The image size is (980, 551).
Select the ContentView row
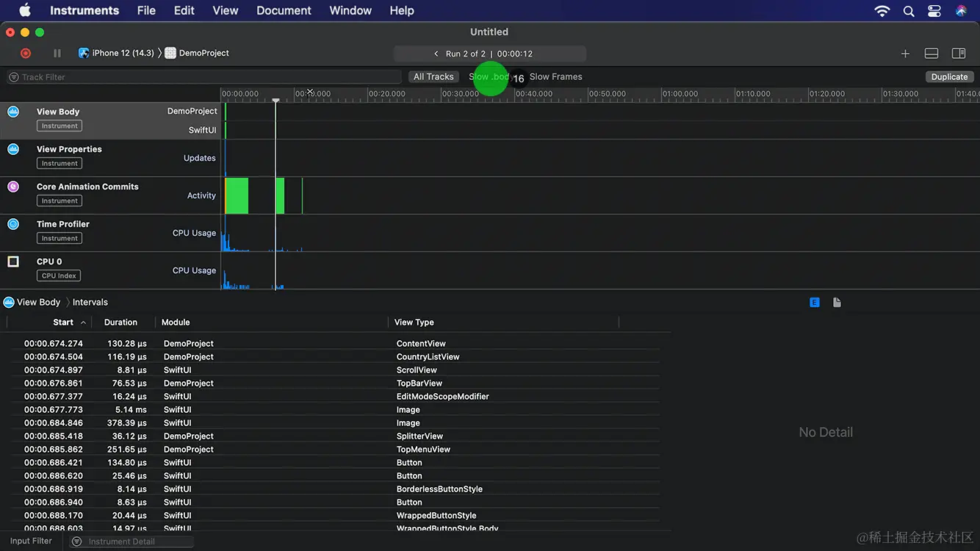coord(335,344)
